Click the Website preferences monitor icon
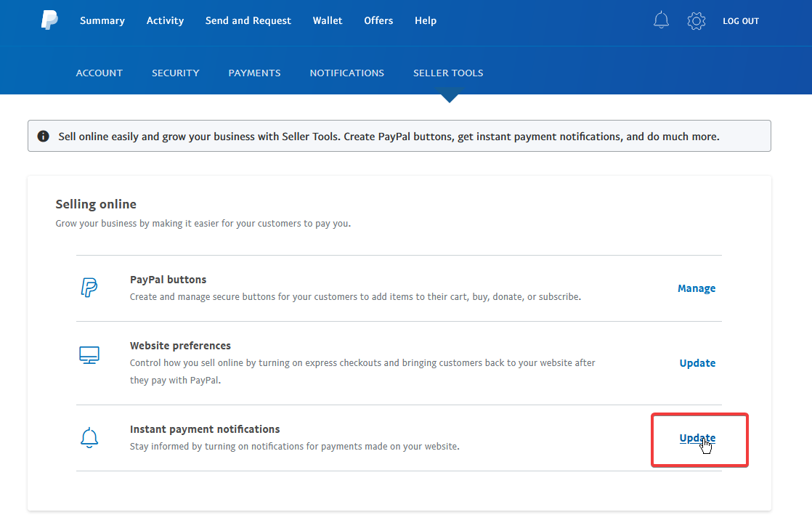This screenshot has width=812, height=528. click(x=89, y=355)
